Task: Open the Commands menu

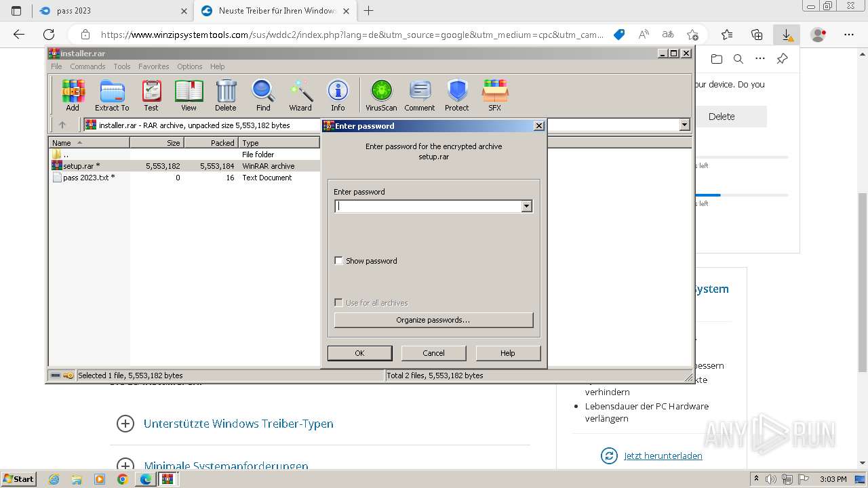Action: click(87, 66)
